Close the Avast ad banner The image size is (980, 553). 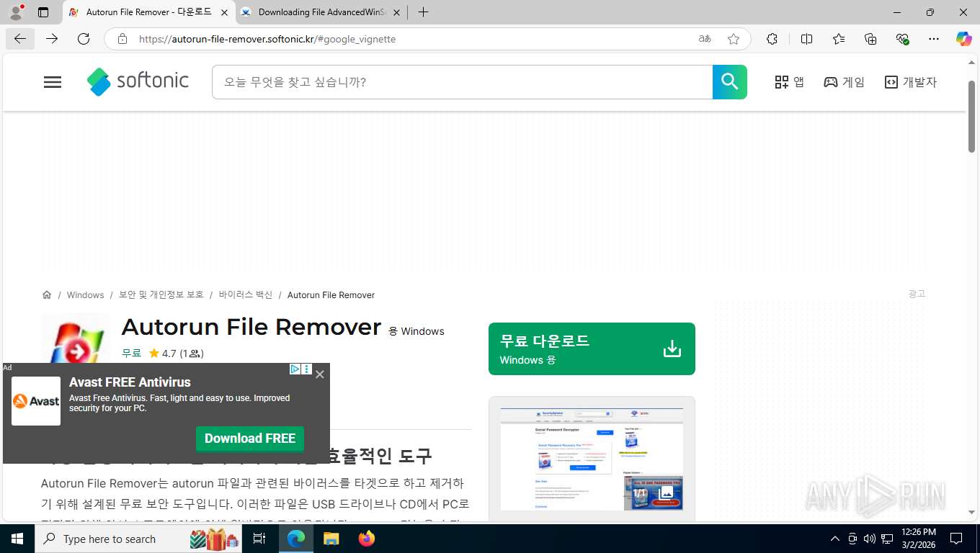pyautogui.click(x=320, y=374)
